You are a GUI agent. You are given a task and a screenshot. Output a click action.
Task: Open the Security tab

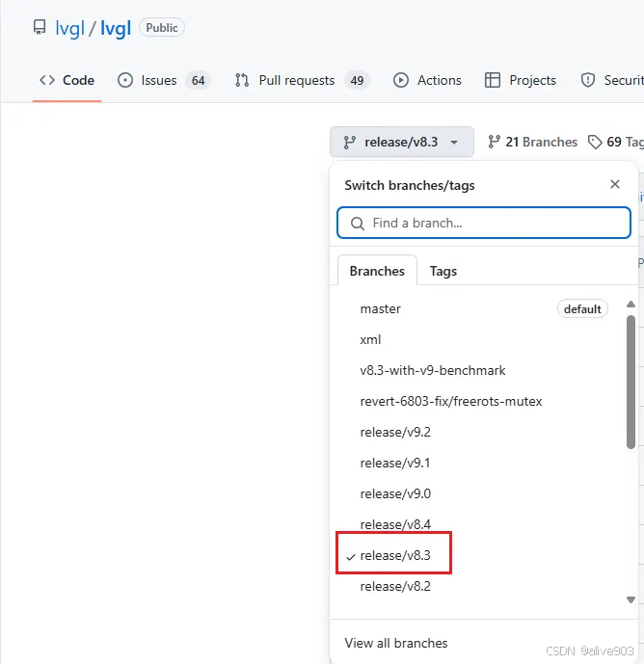(x=612, y=80)
